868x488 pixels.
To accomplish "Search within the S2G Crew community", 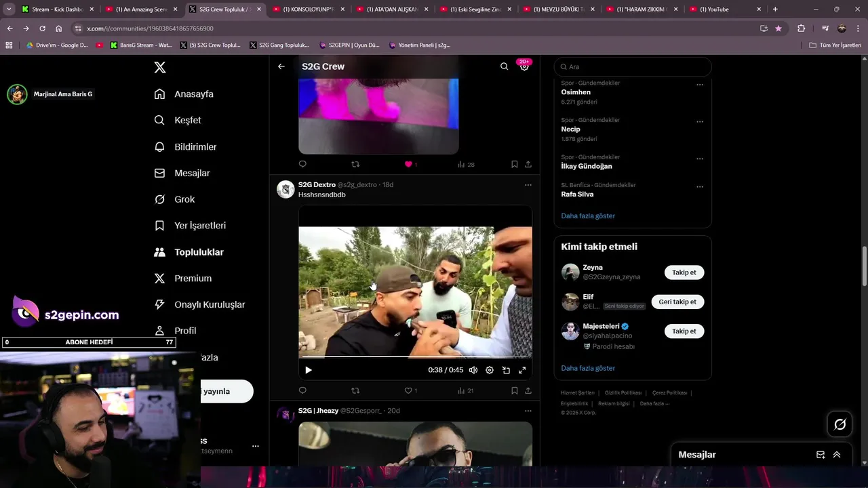I will (x=504, y=66).
